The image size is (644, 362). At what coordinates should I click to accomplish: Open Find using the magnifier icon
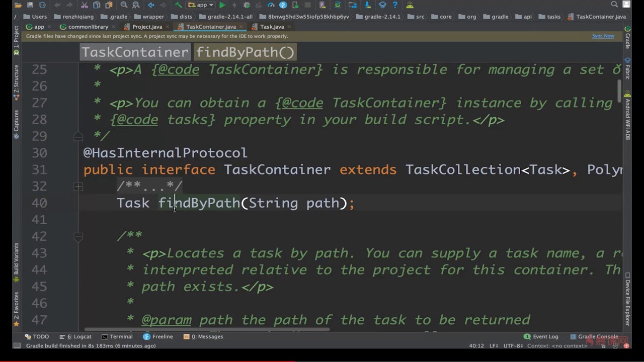pos(124,5)
